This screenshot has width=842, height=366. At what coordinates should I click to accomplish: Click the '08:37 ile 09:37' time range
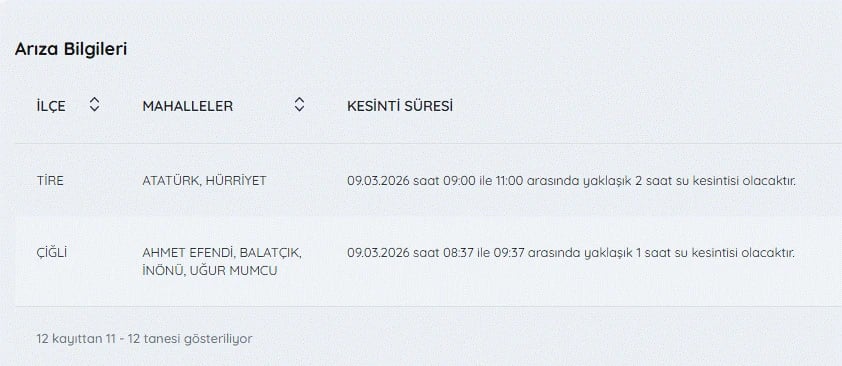tap(484, 253)
